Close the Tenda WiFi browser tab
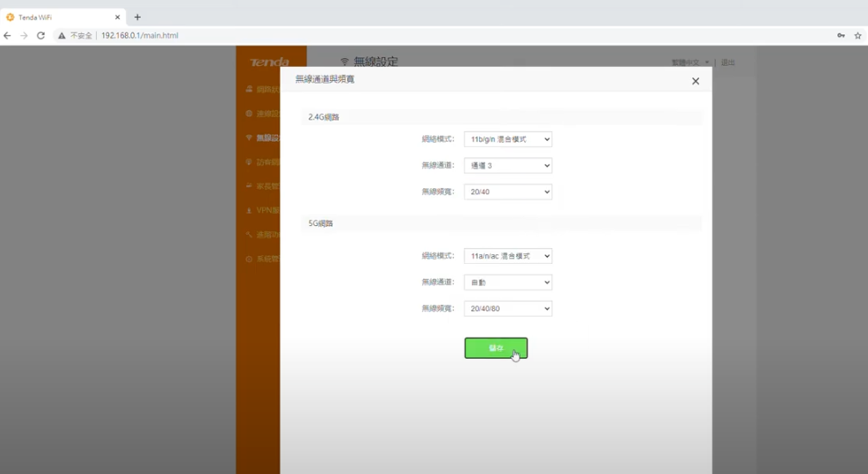The image size is (868, 474). [117, 18]
